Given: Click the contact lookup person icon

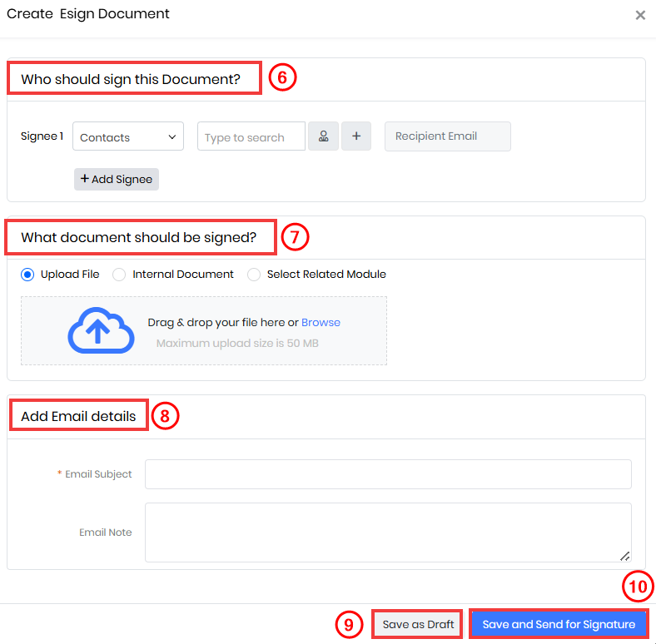Looking at the screenshot, I should coord(323,136).
